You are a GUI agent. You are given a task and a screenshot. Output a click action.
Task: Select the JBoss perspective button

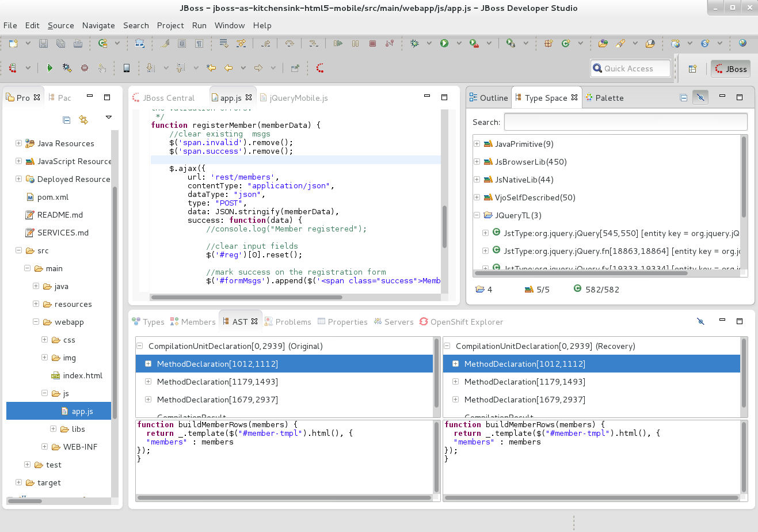click(x=730, y=69)
